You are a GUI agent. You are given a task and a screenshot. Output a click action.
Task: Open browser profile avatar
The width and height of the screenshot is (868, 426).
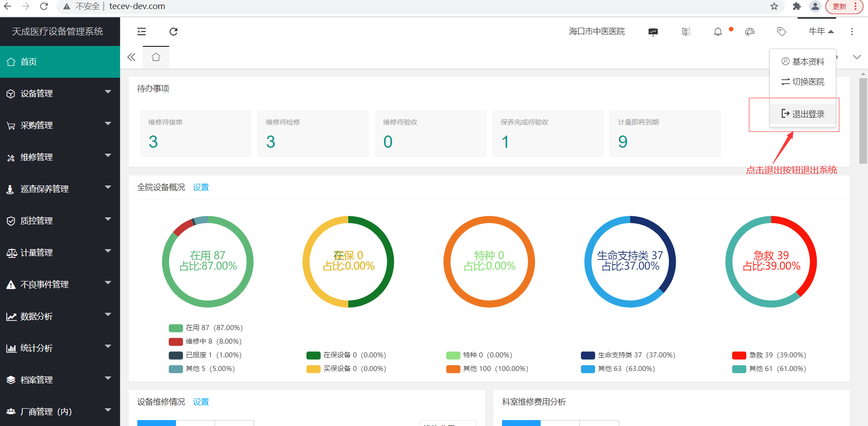(x=815, y=6)
